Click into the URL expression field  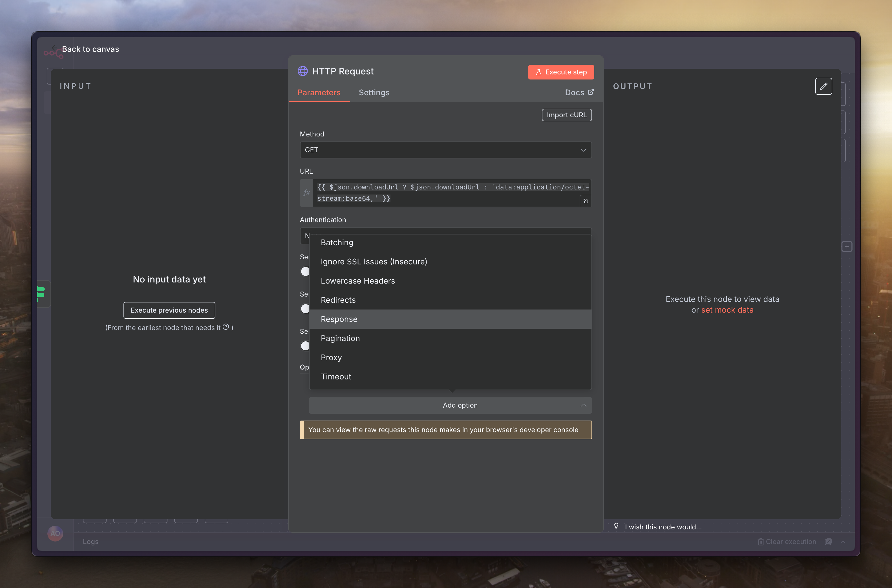446,193
